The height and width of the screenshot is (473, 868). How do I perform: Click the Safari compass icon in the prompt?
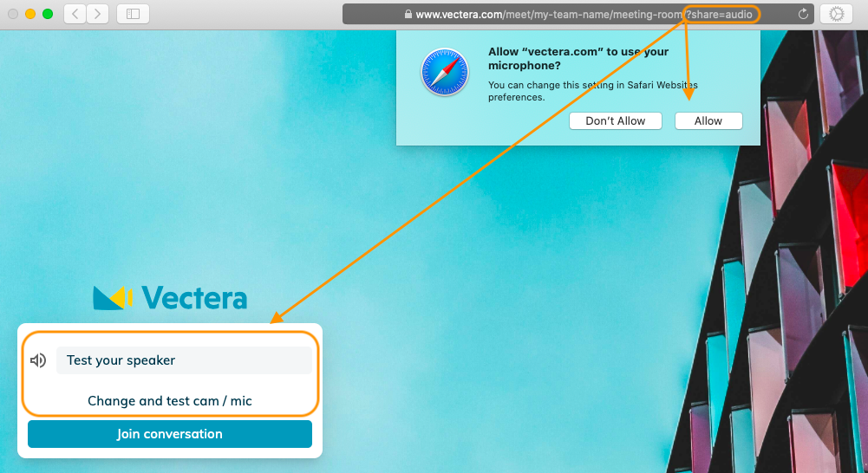pos(445,72)
